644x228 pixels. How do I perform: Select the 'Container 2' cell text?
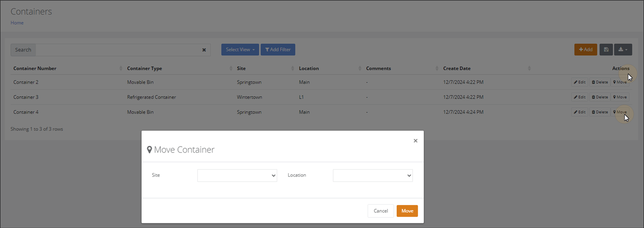[x=26, y=82]
